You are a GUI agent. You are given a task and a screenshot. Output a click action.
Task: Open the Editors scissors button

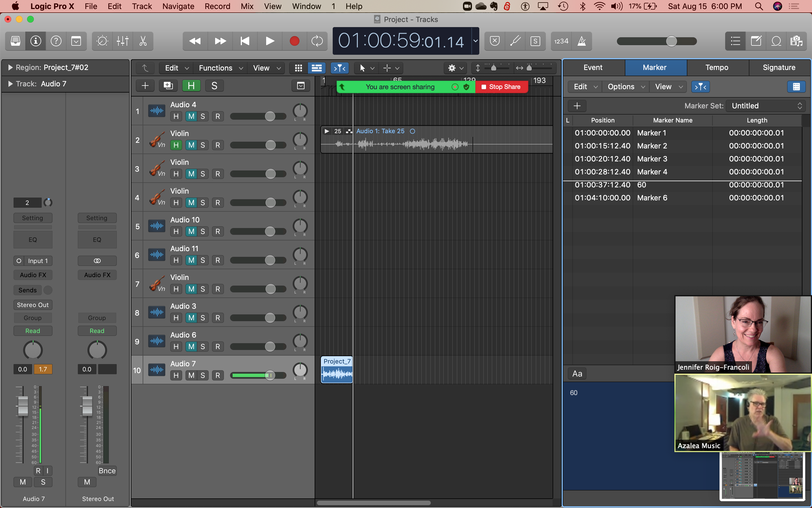click(x=143, y=41)
